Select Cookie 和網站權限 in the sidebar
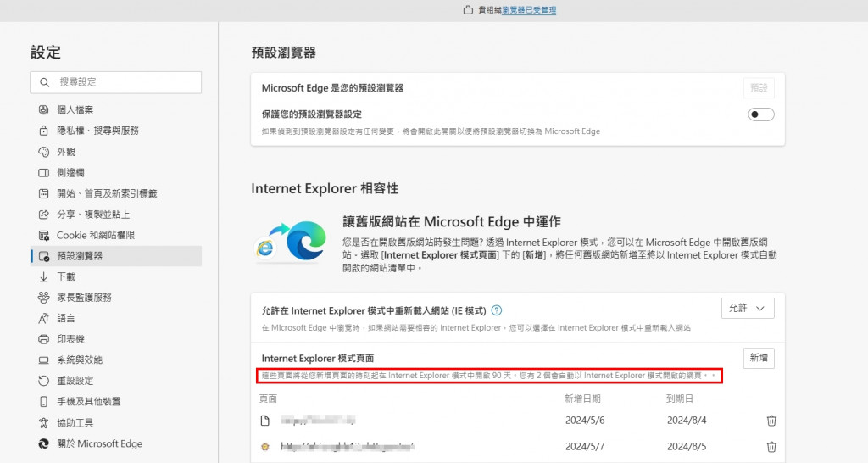 point(115,236)
